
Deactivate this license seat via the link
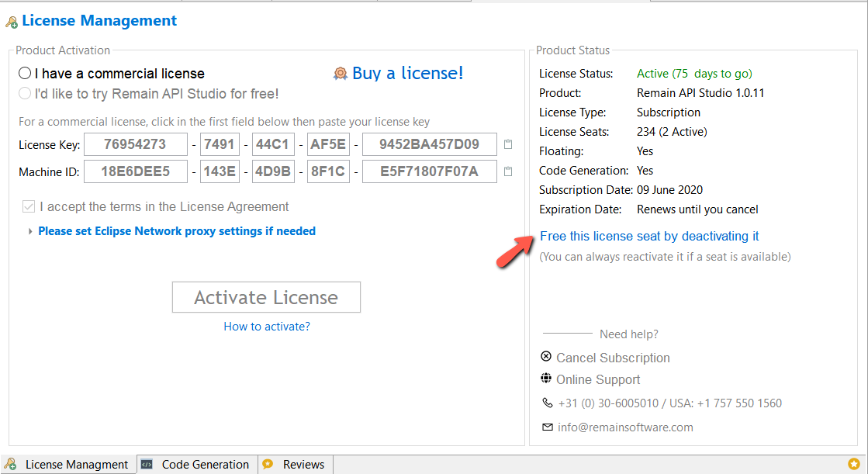point(649,237)
